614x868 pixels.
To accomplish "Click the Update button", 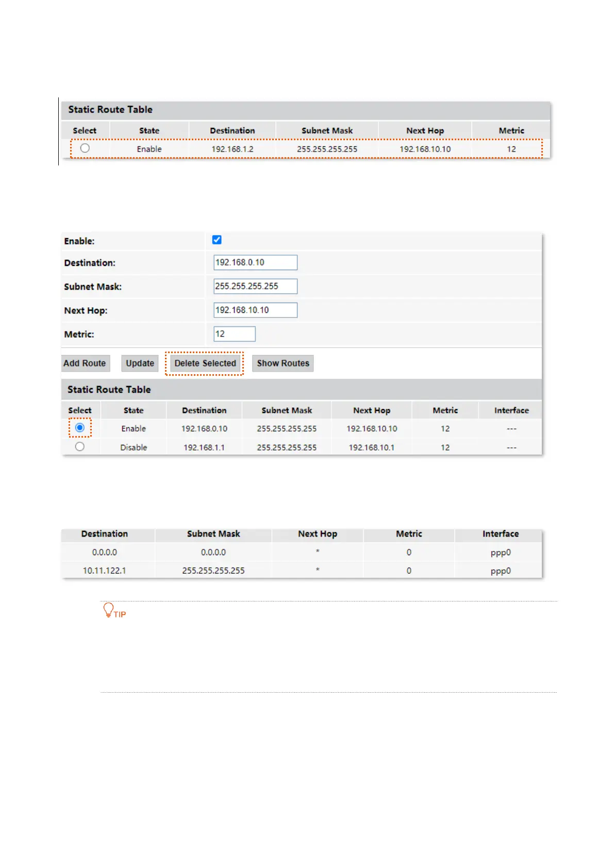I will (140, 363).
